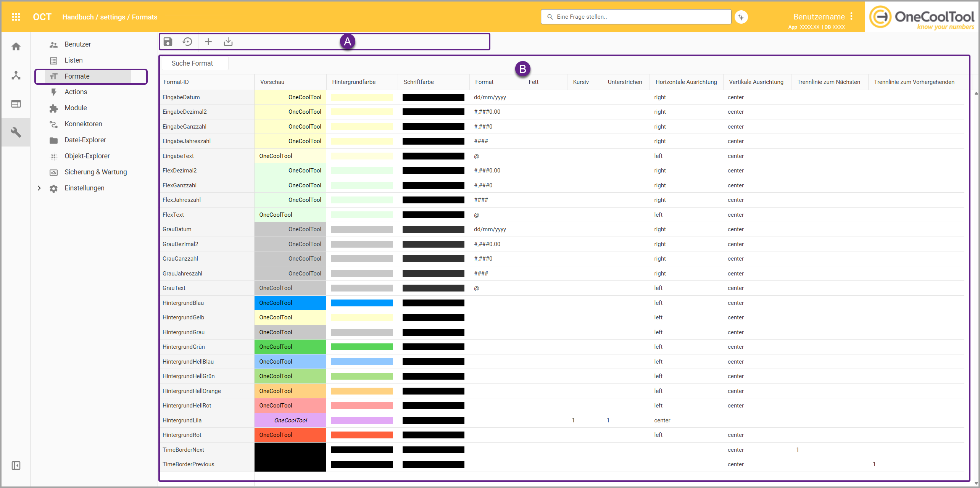Open the web layout icon in the left rail
The height and width of the screenshot is (488, 980).
click(16, 104)
